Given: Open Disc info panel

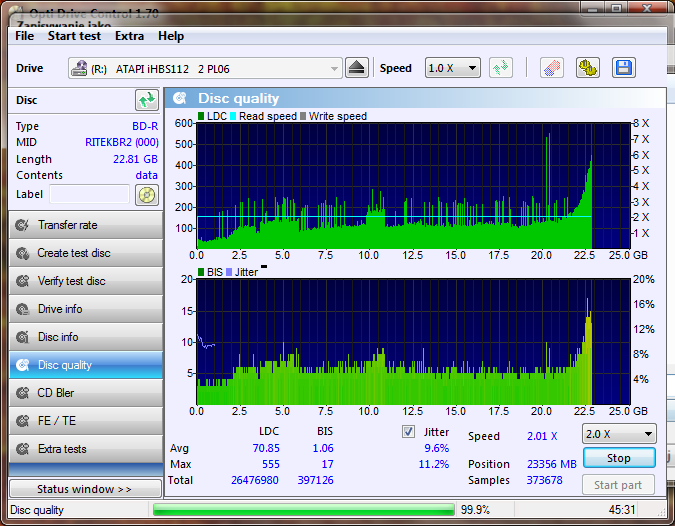Looking at the screenshot, I should tap(86, 337).
